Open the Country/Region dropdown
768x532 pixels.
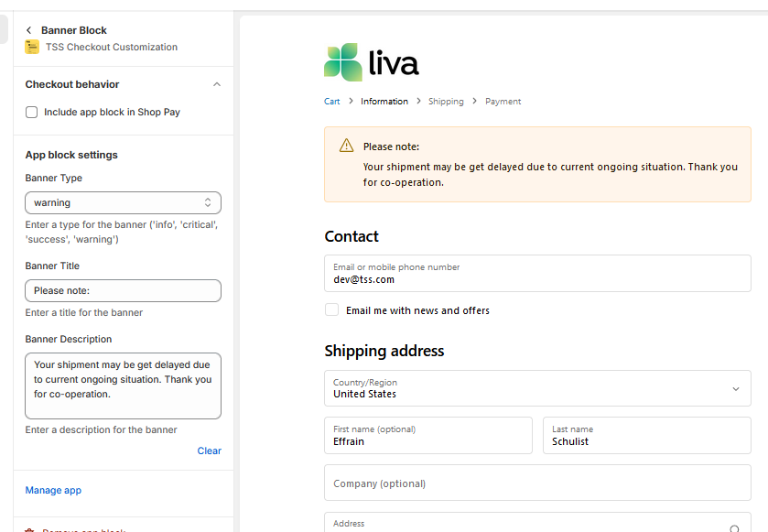(537, 388)
